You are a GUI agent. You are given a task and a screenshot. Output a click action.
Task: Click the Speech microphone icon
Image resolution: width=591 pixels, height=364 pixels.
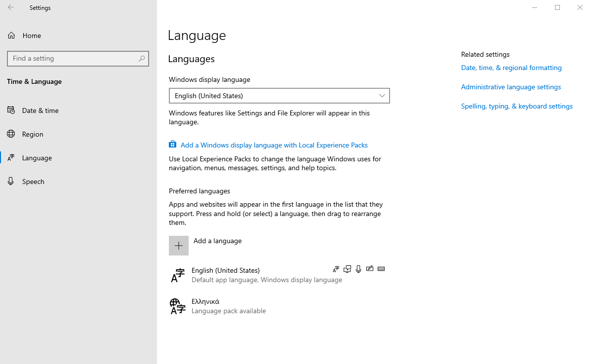[11, 182]
